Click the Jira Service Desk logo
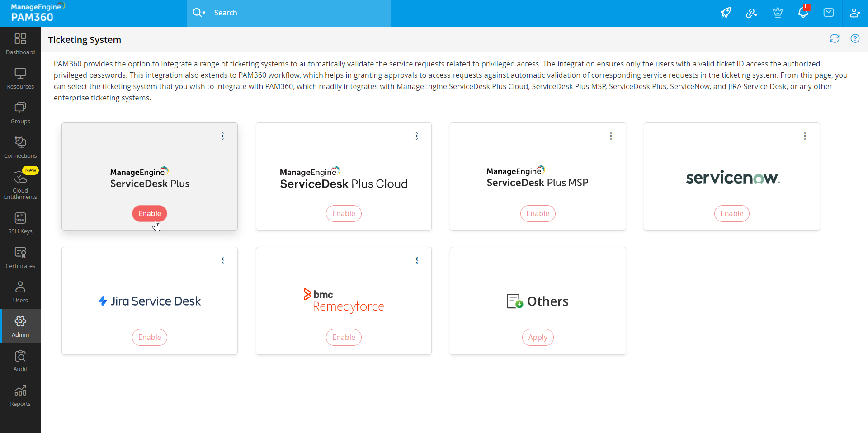Image resolution: width=868 pixels, height=433 pixels. tap(150, 301)
